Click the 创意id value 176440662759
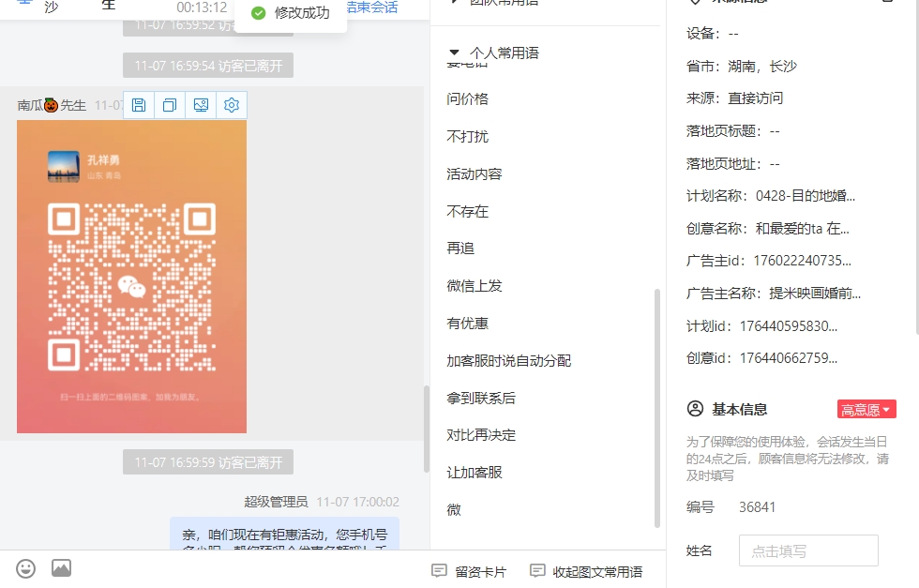The height and width of the screenshot is (588, 919). click(x=789, y=358)
